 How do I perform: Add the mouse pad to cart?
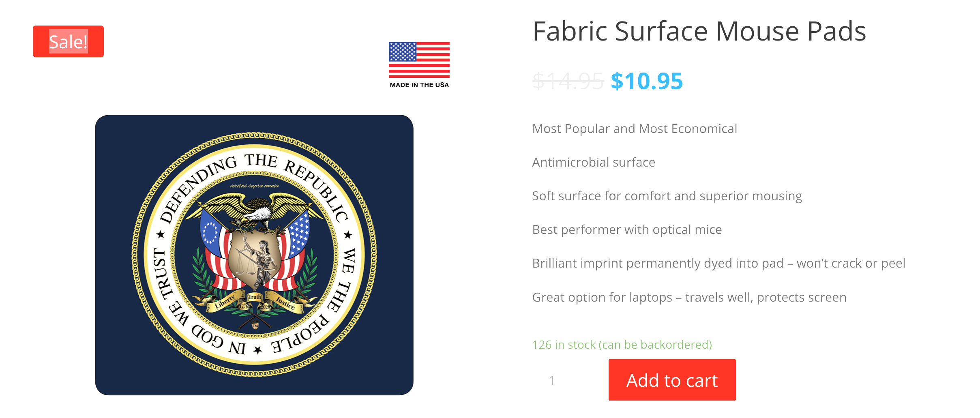tap(672, 380)
